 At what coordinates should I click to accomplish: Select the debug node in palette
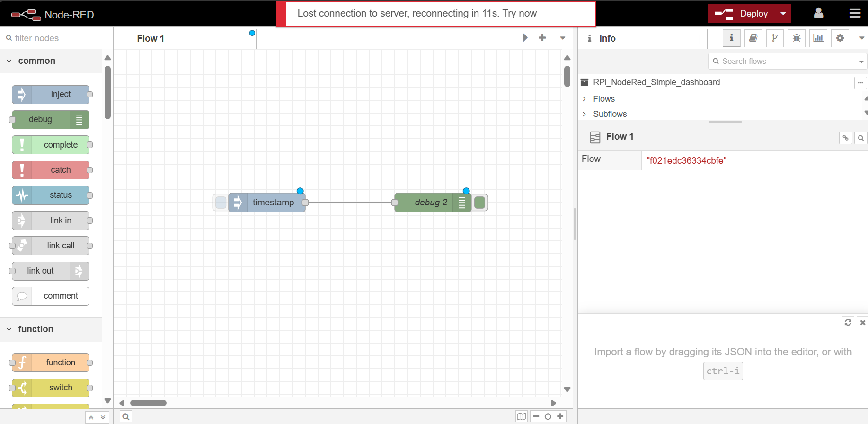(x=51, y=120)
